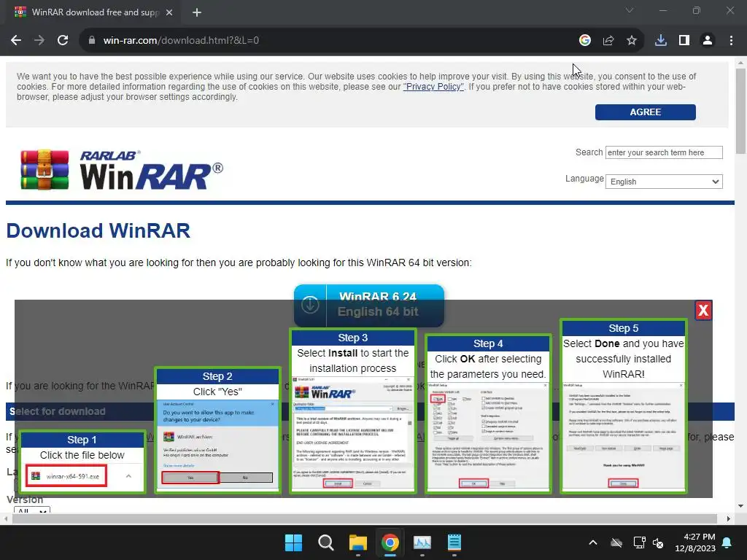Click the horizontal page scrollbar

click(365, 518)
